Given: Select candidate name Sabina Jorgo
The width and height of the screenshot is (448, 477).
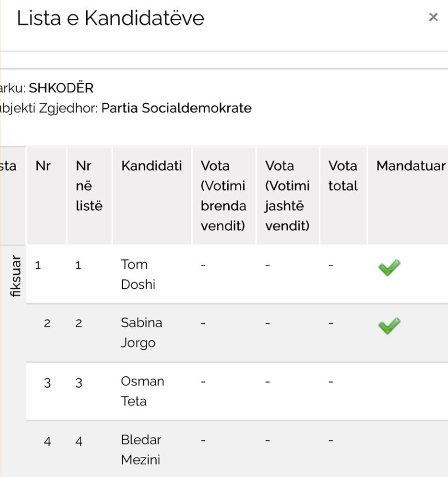Looking at the screenshot, I should click(x=138, y=333).
